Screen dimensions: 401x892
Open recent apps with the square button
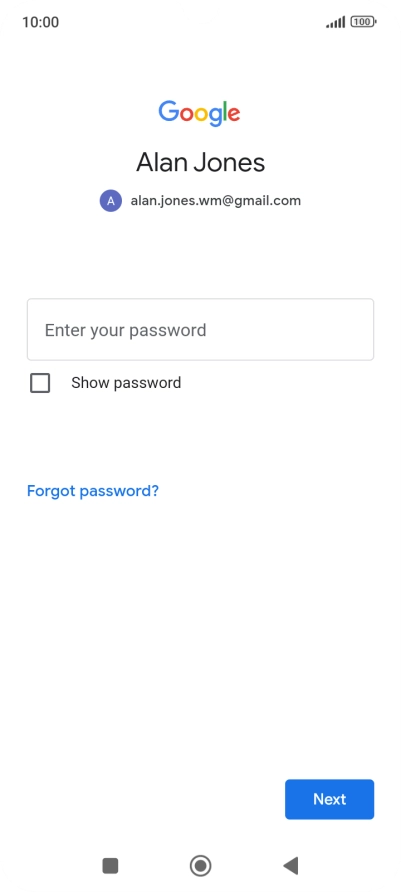click(110, 866)
